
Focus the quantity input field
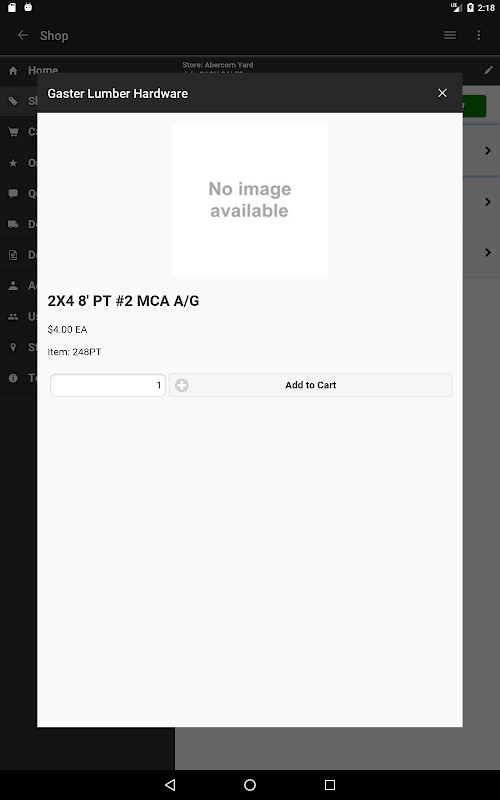[x=108, y=385]
